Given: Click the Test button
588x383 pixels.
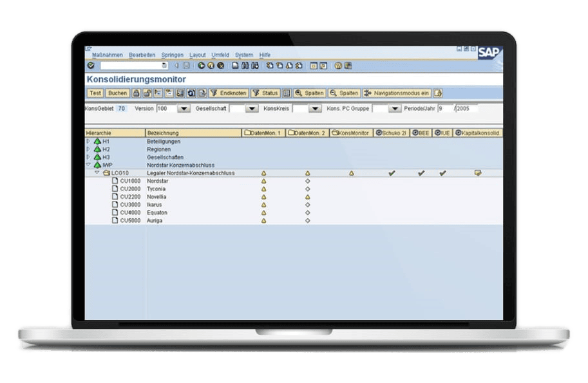Looking at the screenshot, I should (95, 93).
